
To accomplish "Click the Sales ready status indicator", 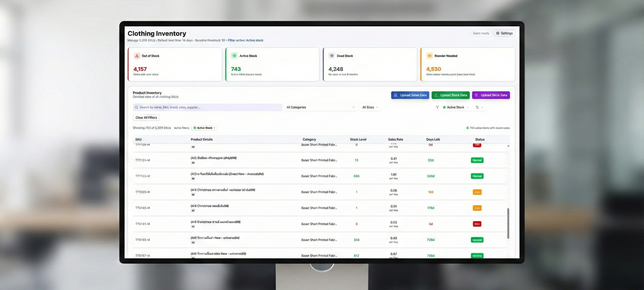I will [481, 33].
